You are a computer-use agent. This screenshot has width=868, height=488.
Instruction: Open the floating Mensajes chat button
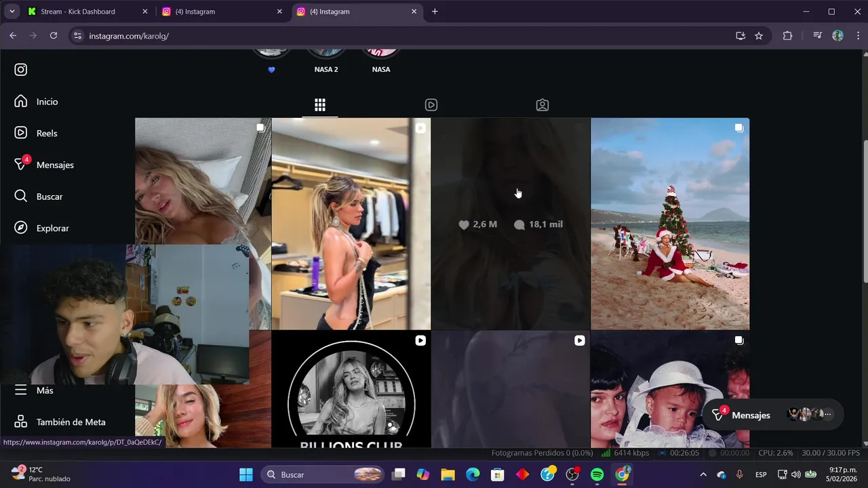pyautogui.click(x=772, y=415)
